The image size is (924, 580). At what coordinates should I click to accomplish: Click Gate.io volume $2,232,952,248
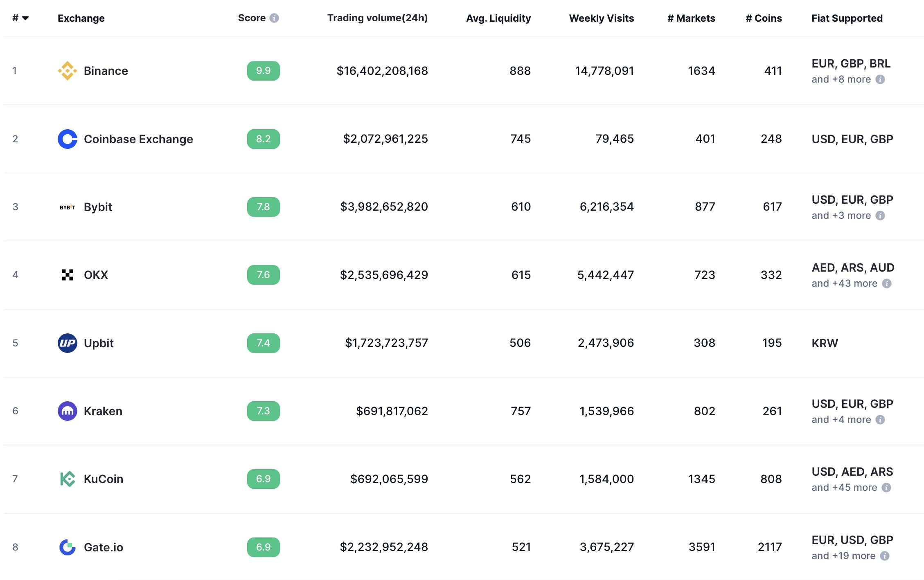coord(384,547)
